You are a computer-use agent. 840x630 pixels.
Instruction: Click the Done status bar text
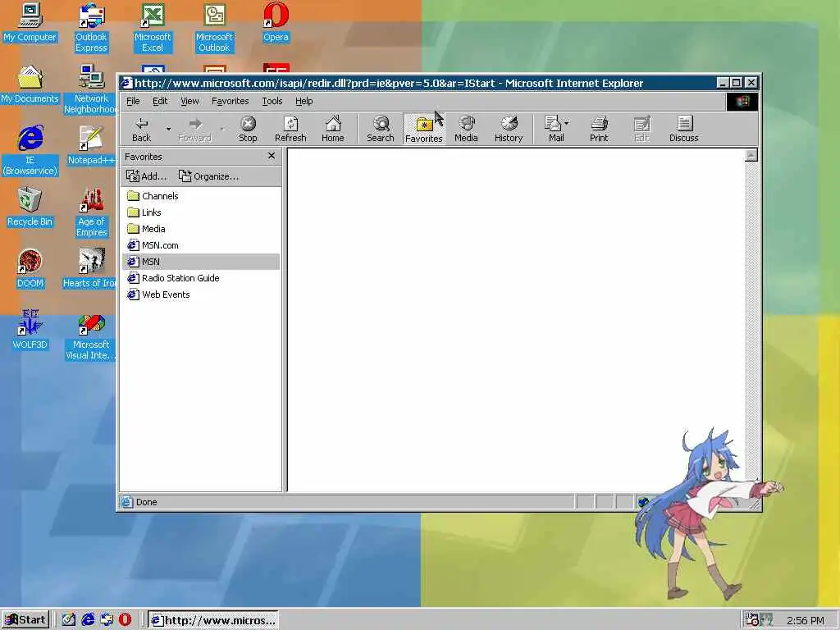pyautogui.click(x=146, y=502)
